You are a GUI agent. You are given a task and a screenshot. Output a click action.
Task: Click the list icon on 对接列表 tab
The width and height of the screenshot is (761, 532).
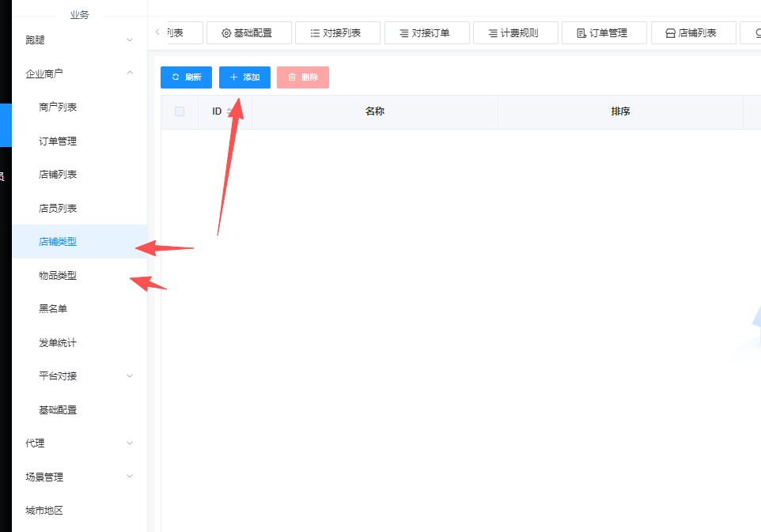point(315,33)
